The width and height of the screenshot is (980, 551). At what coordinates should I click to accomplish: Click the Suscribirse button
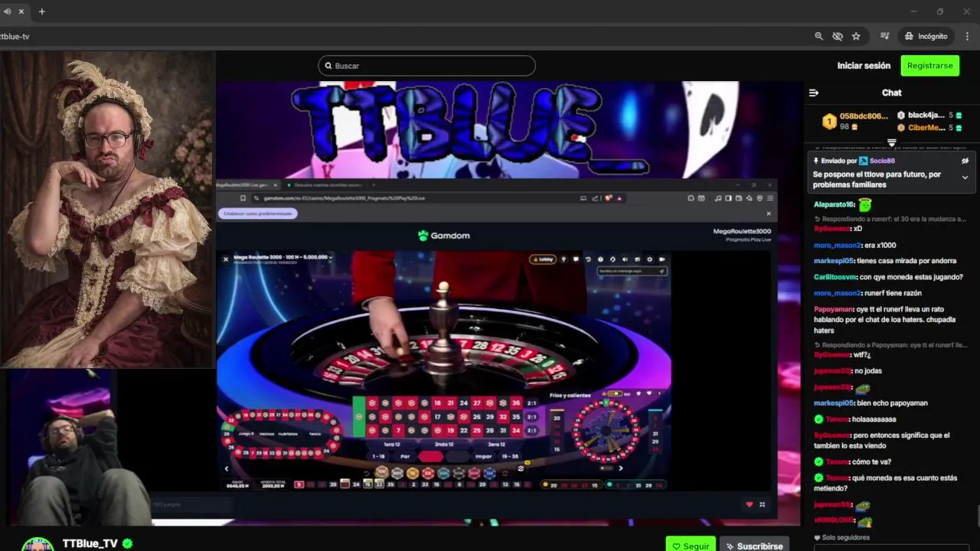tap(754, 546)
